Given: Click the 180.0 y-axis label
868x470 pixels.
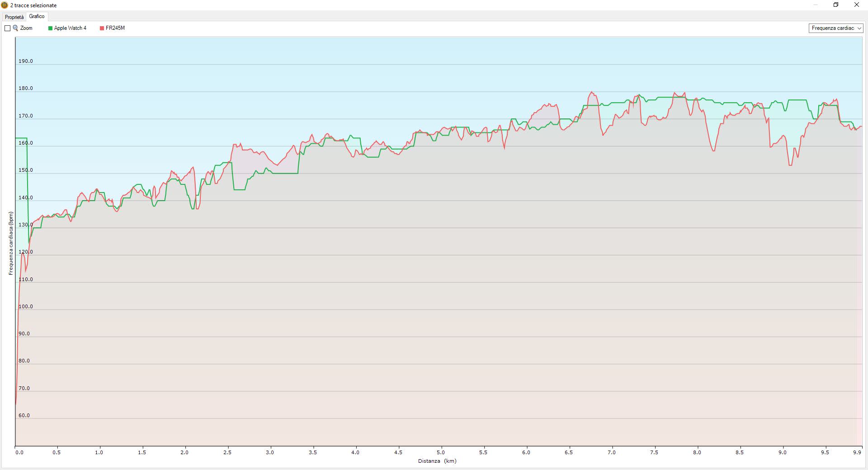Looking at the screenshot, I should (x=25, y=88).
